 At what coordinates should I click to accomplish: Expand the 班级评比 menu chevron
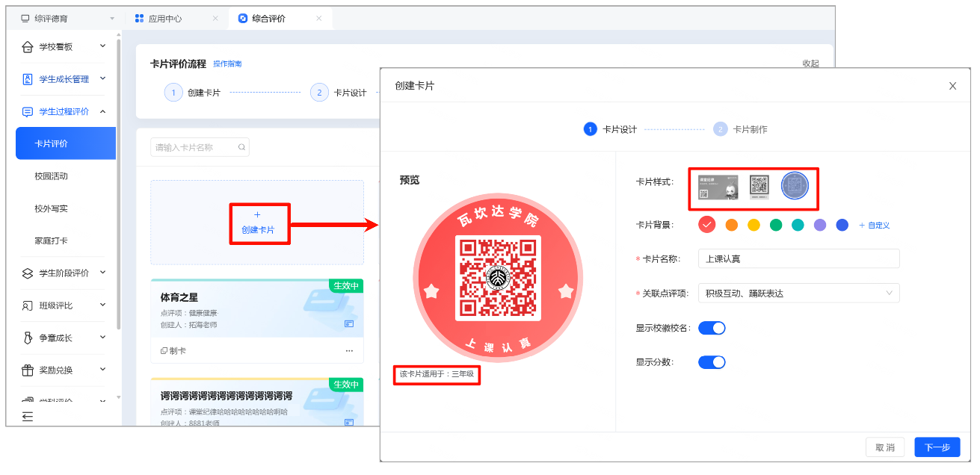point(102,305)
